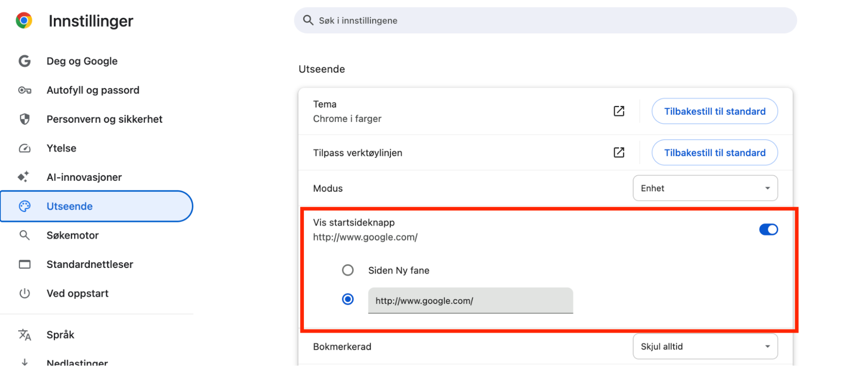Reset Tema with Tilbakestill til standard
The height and width of the screenshot is (366, 868).
coord(715,111)
